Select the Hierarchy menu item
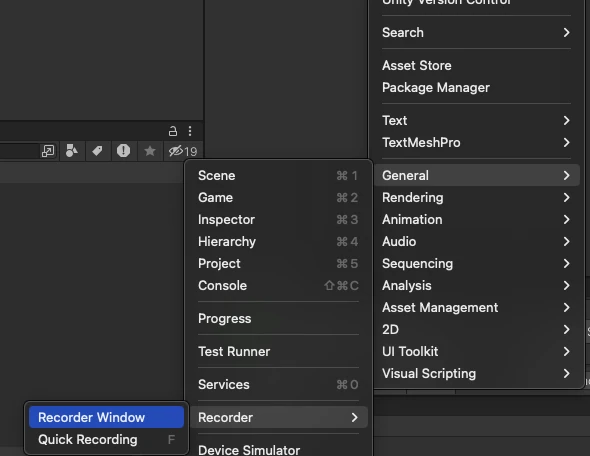 [x=278, y=241]
